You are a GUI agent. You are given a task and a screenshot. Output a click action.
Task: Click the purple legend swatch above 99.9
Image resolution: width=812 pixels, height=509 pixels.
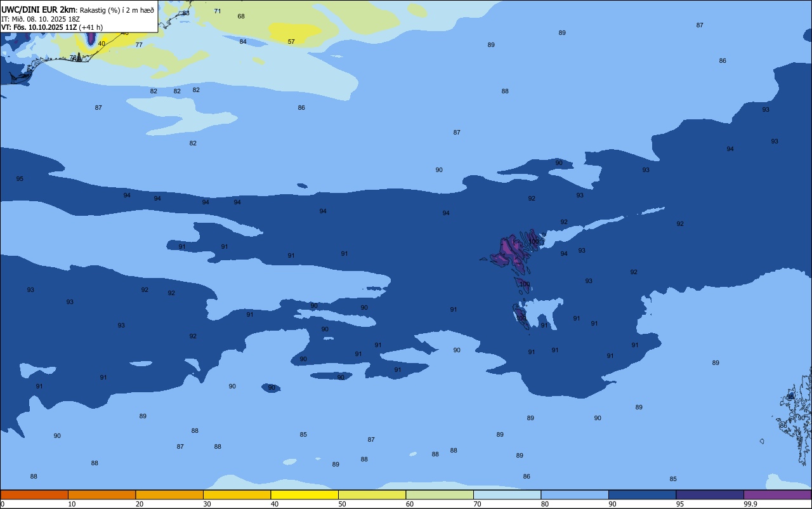pos(777,494)
